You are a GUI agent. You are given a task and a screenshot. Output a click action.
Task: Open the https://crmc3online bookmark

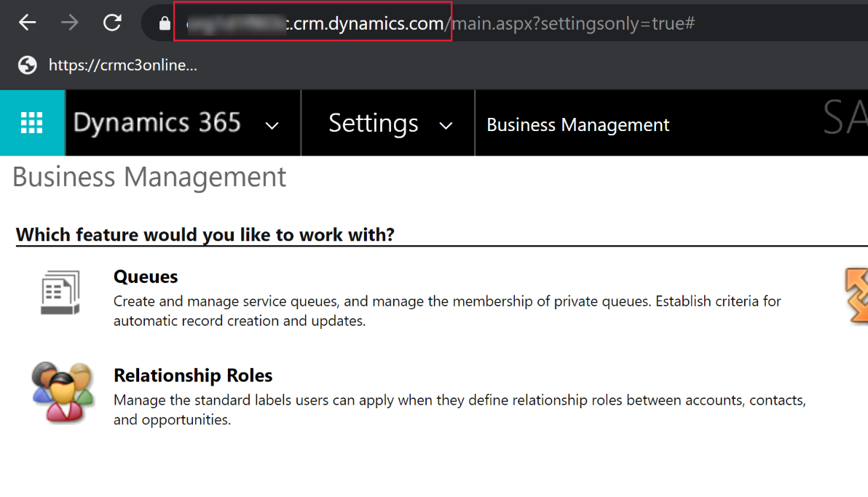pyautogui.click(x=123, y=65)
